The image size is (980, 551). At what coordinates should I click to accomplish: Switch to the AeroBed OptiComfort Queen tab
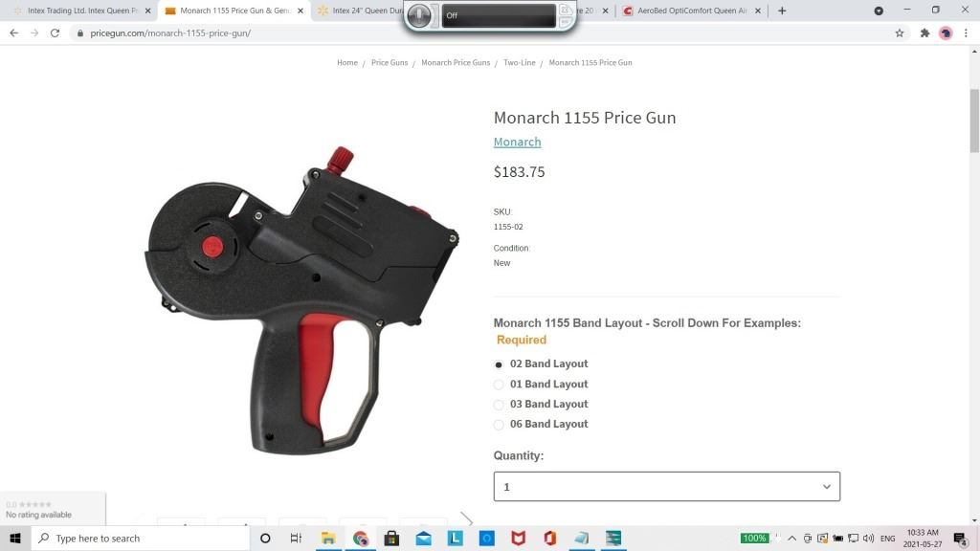tap(693, 11)
